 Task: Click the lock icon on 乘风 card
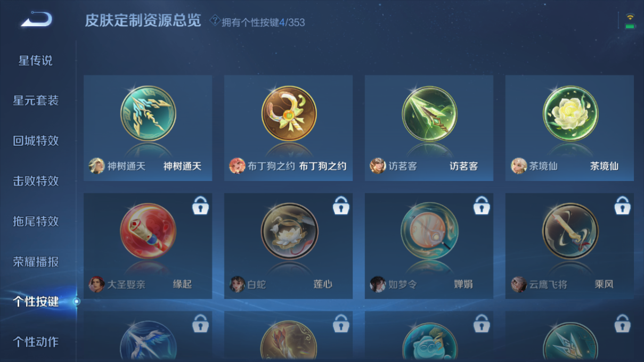622,205
